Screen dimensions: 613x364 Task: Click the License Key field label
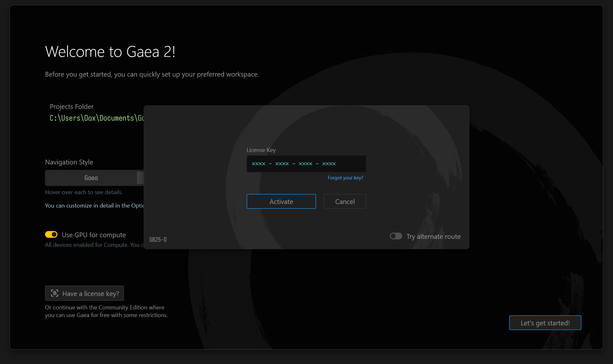pos(261,150)
